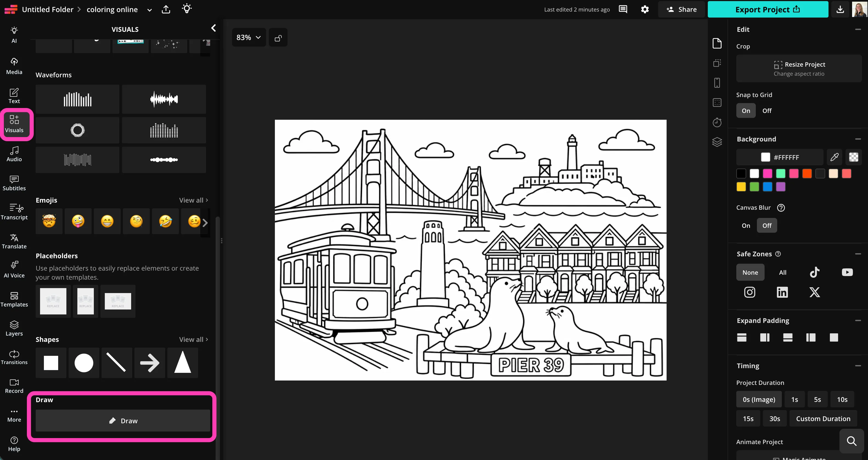Image resolution: width=868 pixels, height=460 pixels.
Task: Switch to the Templates sidebar tab
Action: click(x=14, y=299)
